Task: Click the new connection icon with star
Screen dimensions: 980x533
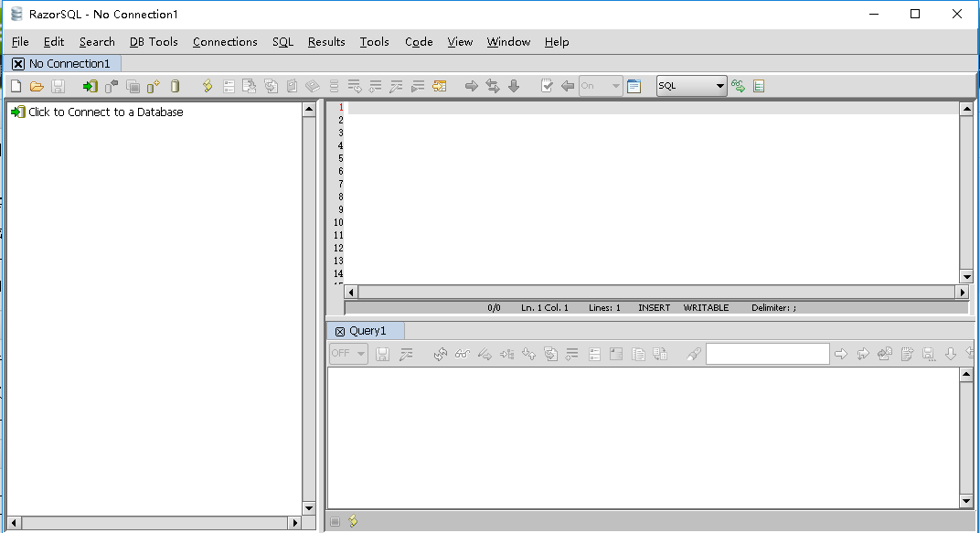Action: point(154,86)
